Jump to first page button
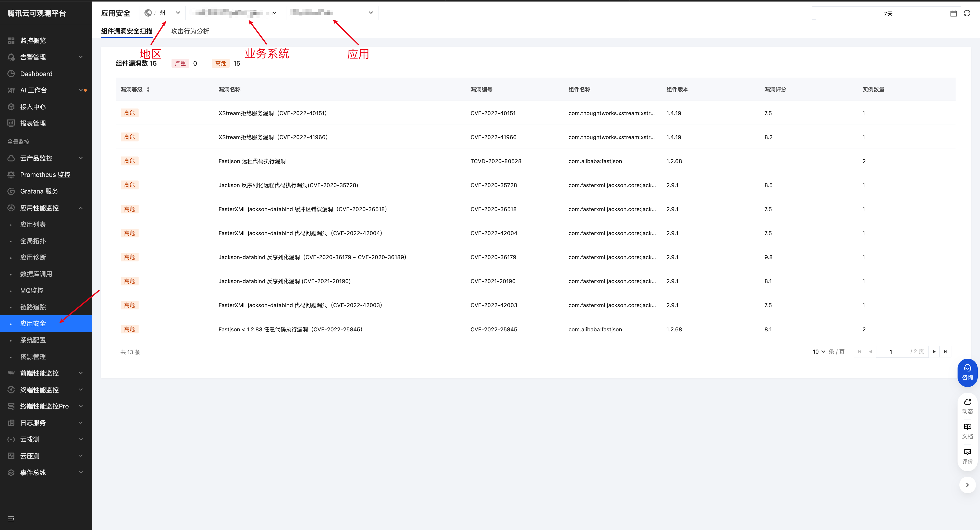This screenshot has height=530, width=980. coord(859,352)
